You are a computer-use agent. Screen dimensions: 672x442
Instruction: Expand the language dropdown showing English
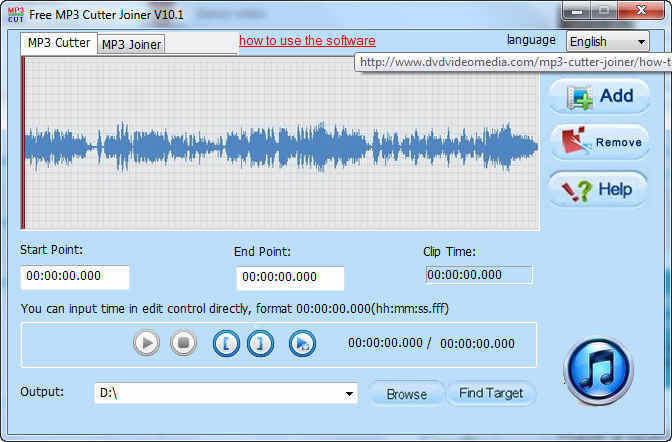coord(608,42)
